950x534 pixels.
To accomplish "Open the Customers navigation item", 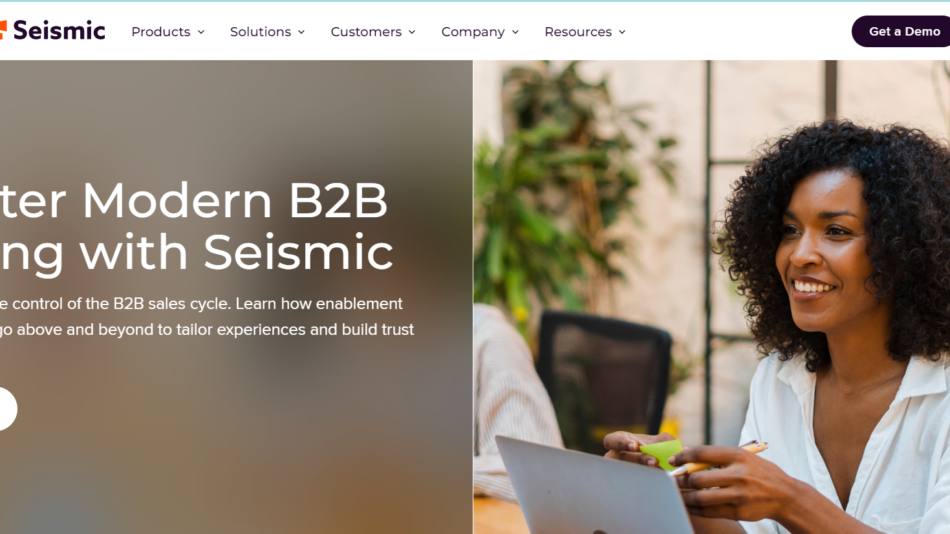I will coord(366,32).
